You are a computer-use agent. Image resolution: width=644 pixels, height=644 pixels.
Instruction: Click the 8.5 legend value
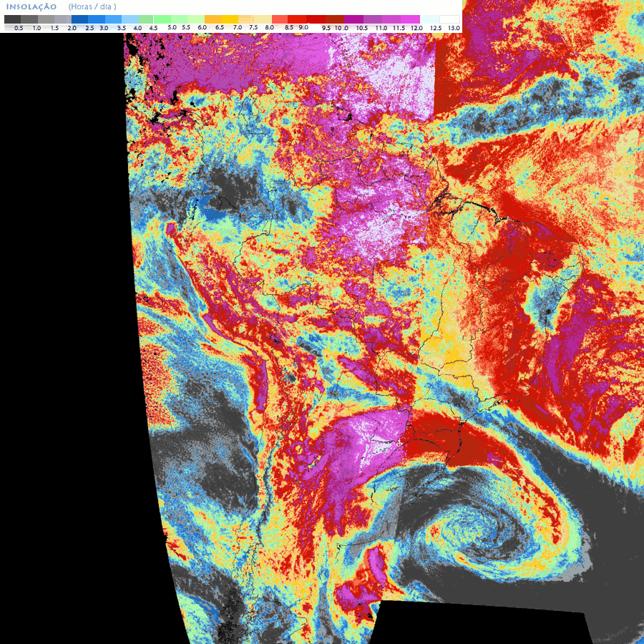pyautogui.click(x=289, y=27)
